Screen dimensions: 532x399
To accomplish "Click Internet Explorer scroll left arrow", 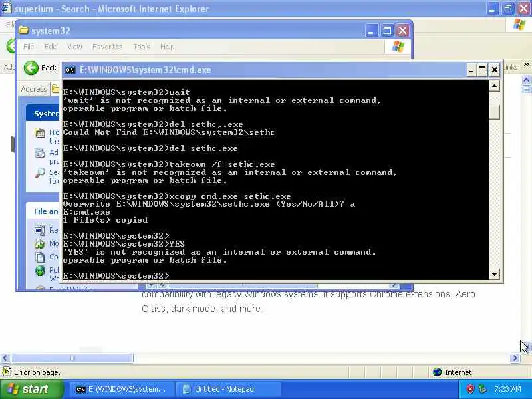I will 5,358.
